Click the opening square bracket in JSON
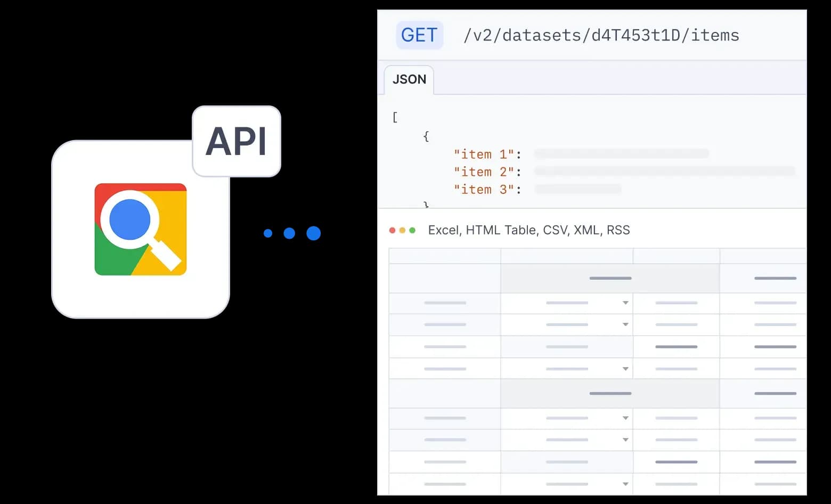831x504 pixels. (395, 117)
